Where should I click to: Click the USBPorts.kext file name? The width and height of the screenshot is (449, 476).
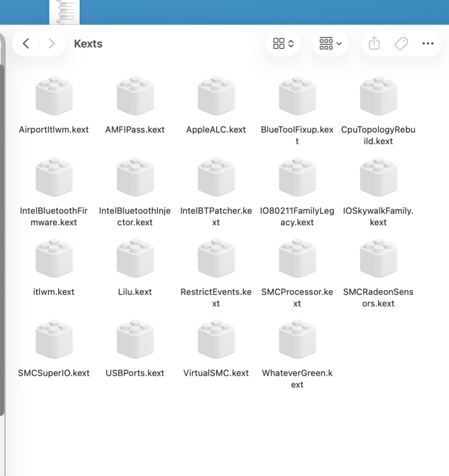click(135, 373)
